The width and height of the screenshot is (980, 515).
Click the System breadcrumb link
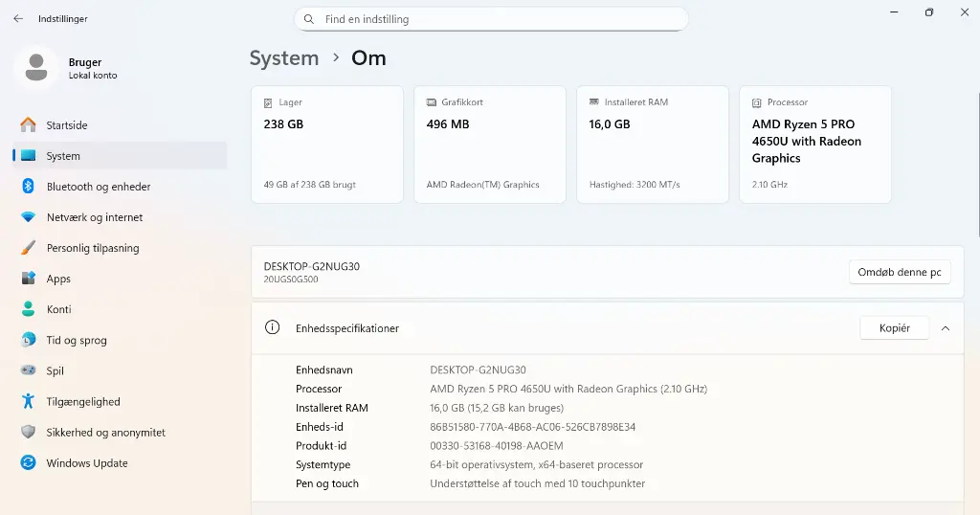(284, 58)
